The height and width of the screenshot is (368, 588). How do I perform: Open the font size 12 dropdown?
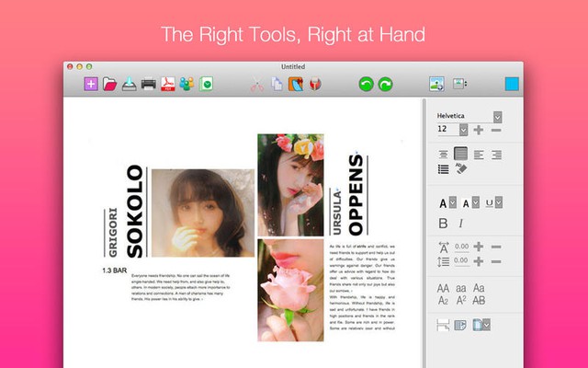[x=463, y=130]
